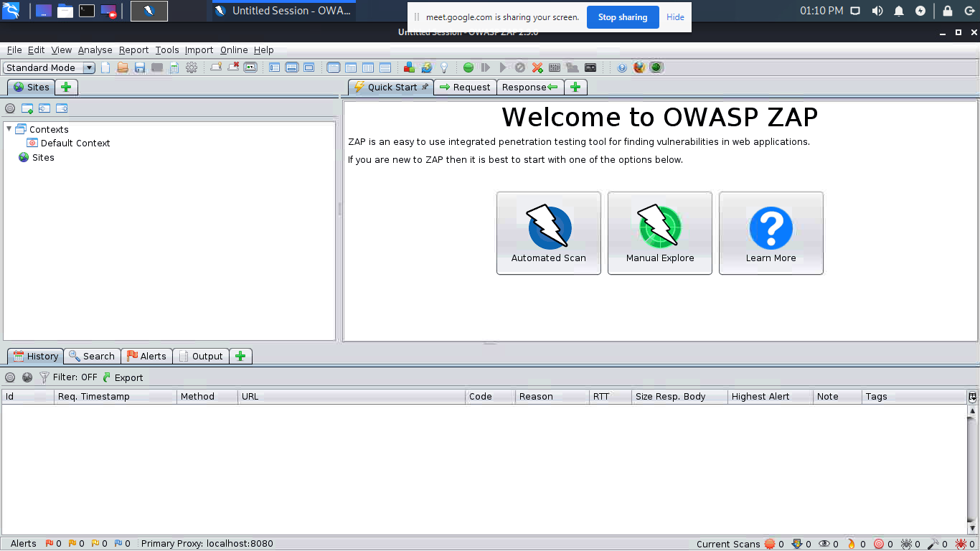
Task: Toggle the pin on Quick Start tab
Action: (425, 87)
